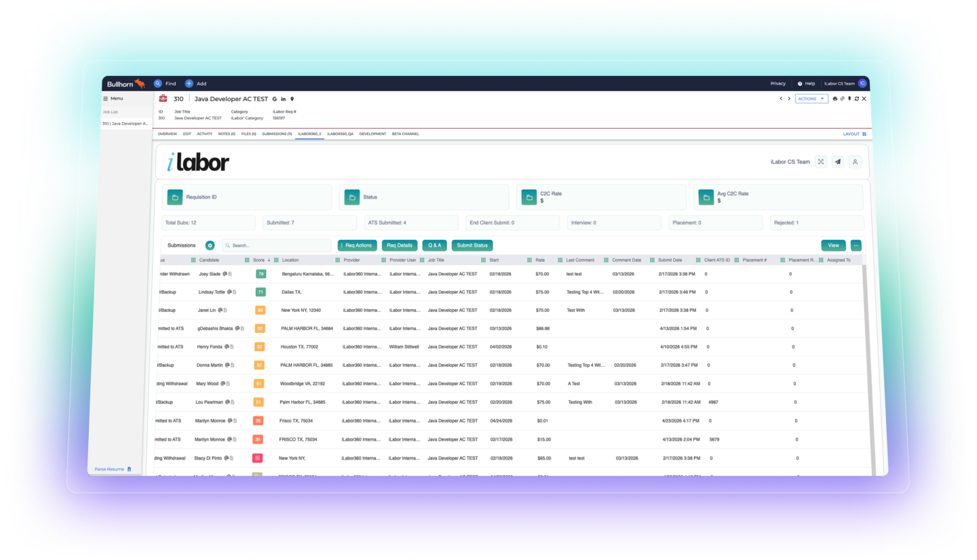Click the Req Details button

tap(400, 245)
